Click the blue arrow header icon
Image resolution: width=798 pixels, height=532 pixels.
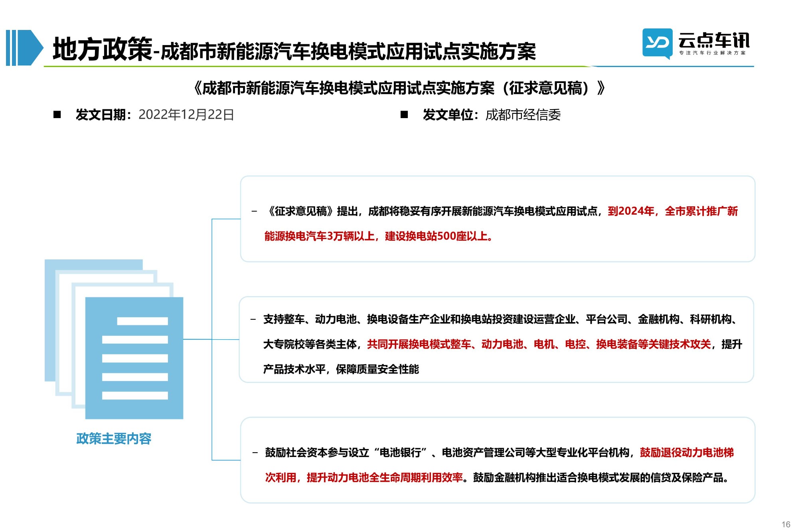pyautogui.click(x=24, y=47)
